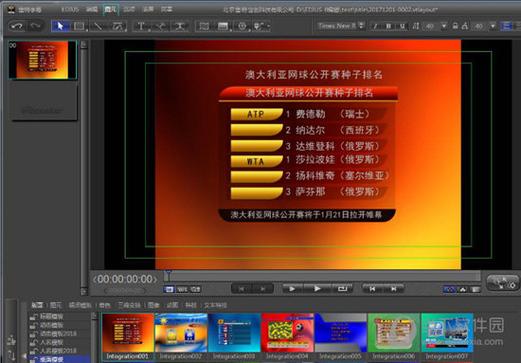
Task: Select the slide thumbnail in the left panel
Action: coord(43,60)
